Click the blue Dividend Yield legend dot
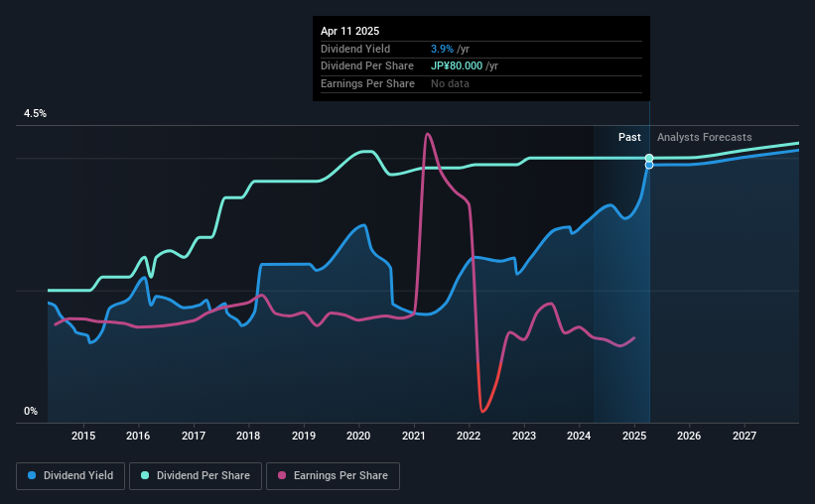815x504 pixels. (32, 475)
